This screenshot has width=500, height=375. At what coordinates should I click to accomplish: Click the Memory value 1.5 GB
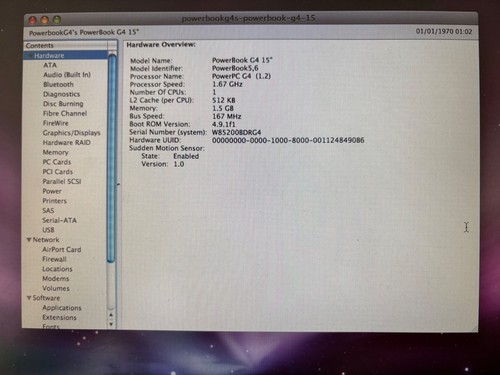223,108
